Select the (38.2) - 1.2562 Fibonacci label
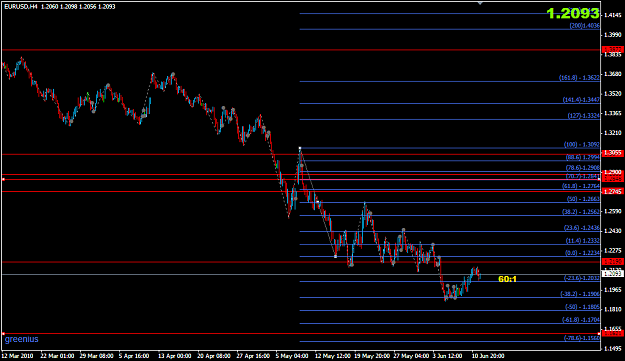Image resolution: width=625 pixels, height=361 pixels. click(581, 212)
